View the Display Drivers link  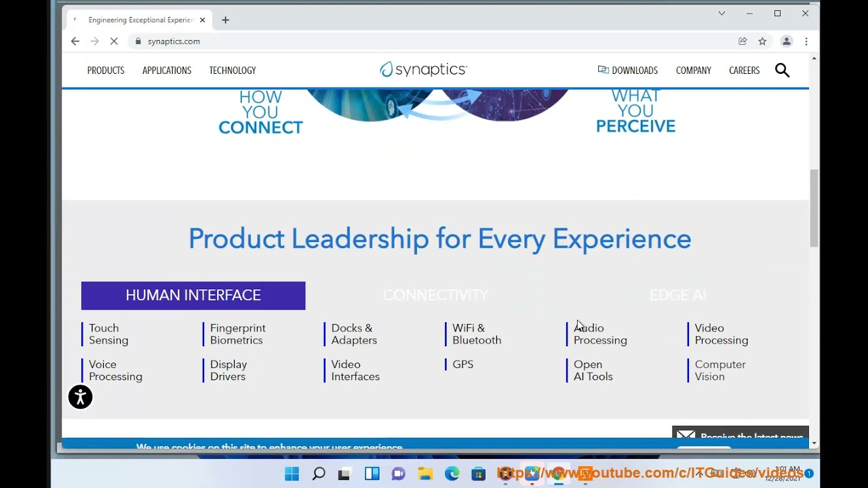[x=229, y=371]
